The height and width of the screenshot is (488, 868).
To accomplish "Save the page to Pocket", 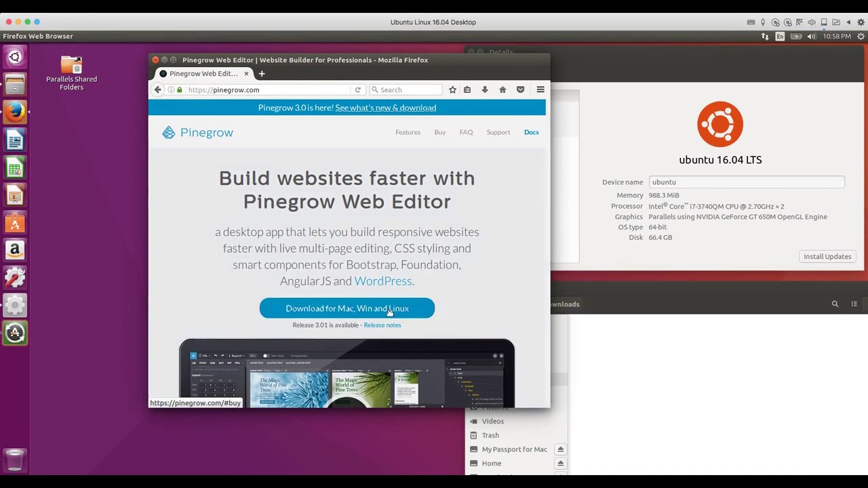I will pos(520,89).
